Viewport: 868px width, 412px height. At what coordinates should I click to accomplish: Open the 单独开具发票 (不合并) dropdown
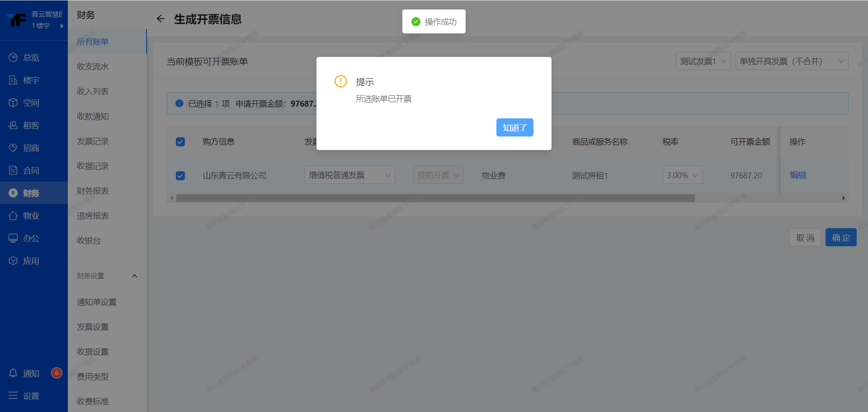791,61
